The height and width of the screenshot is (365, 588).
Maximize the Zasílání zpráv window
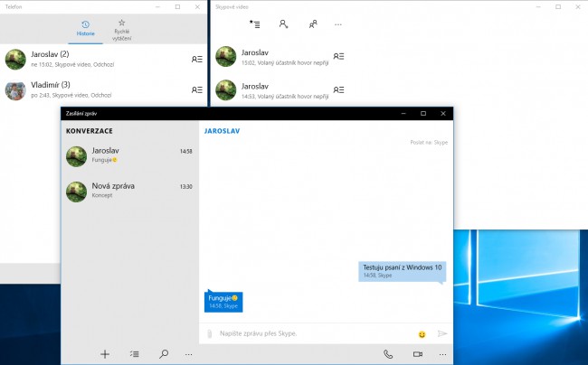tap(423, 114)
